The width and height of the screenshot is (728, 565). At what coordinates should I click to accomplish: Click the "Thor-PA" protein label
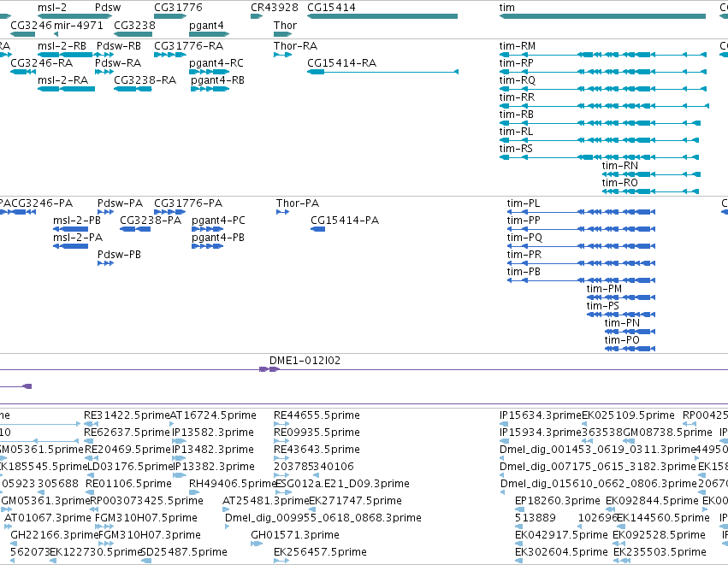298,203
